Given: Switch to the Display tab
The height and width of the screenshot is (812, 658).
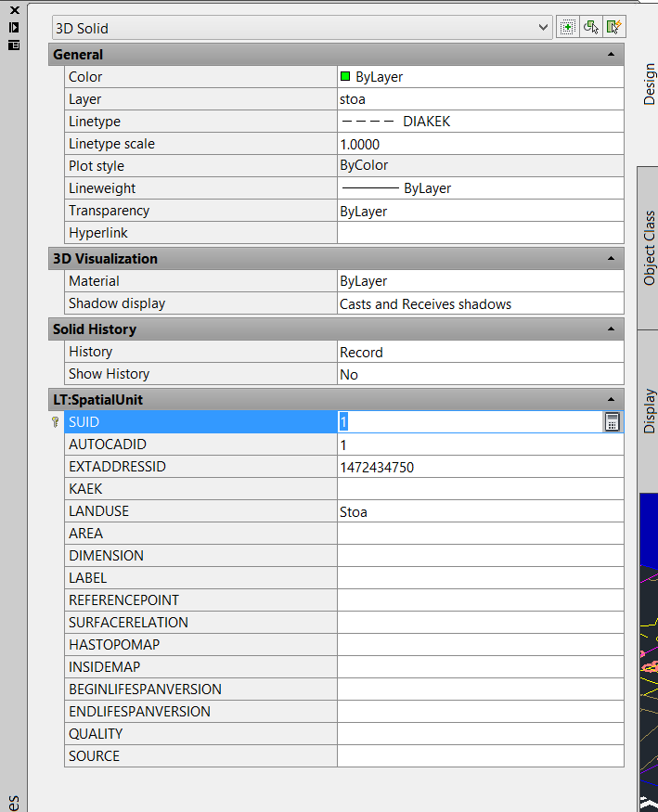Looking at the screenshot, I should tap(650, 411).
